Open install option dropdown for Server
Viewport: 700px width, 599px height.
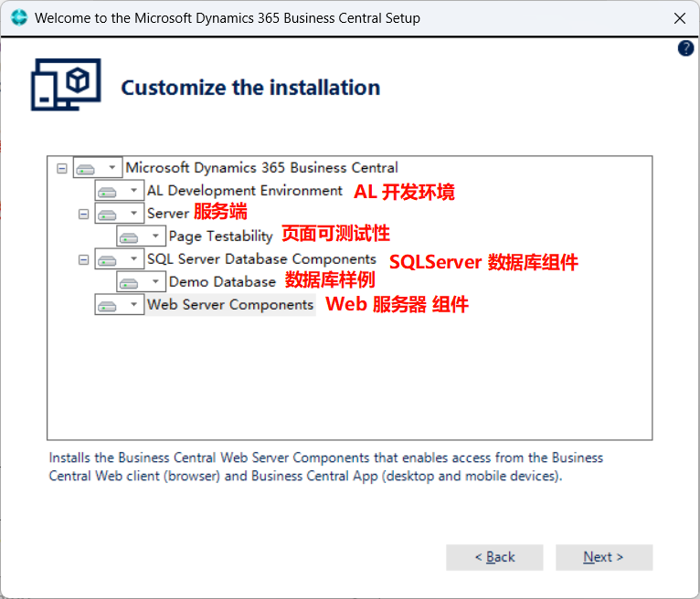tap(119, 213)
